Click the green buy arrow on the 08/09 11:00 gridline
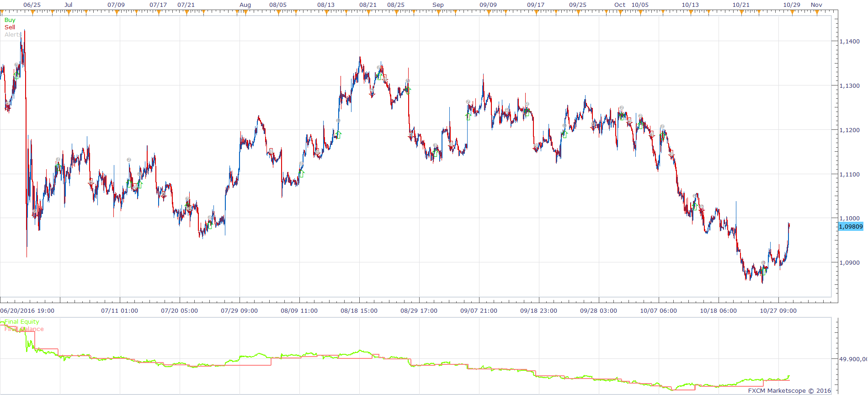The height and width of the screenshot is (395, 868). point(301,173)
